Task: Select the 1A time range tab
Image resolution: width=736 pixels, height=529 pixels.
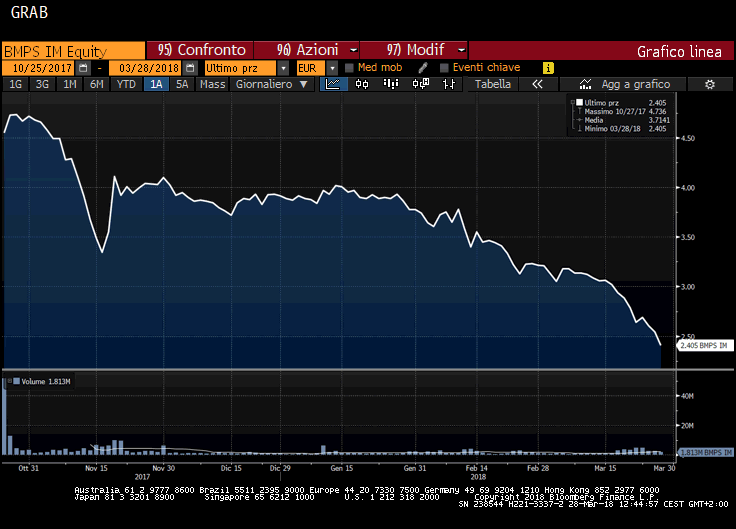Action: click(156, 84)
